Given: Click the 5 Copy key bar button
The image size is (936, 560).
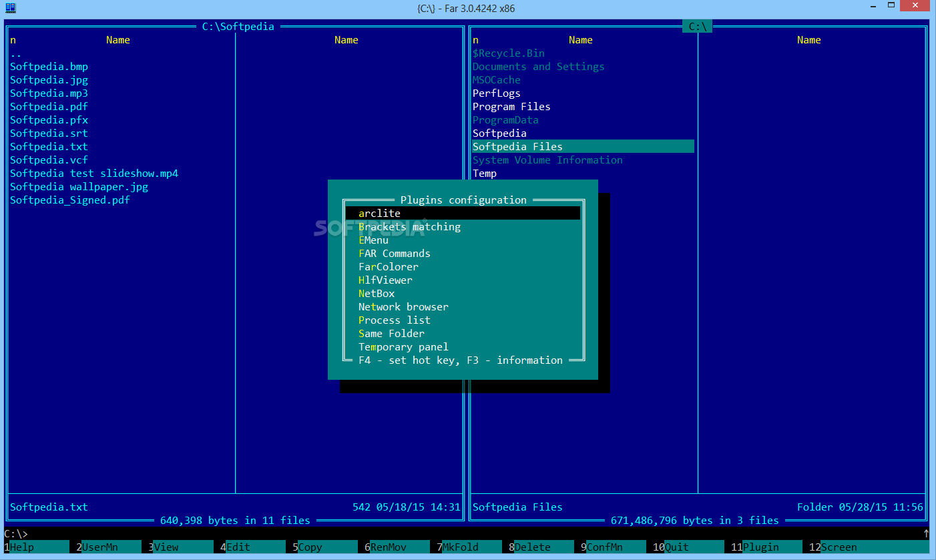Looking at the screenshot, I should click(x=324, y=547).
